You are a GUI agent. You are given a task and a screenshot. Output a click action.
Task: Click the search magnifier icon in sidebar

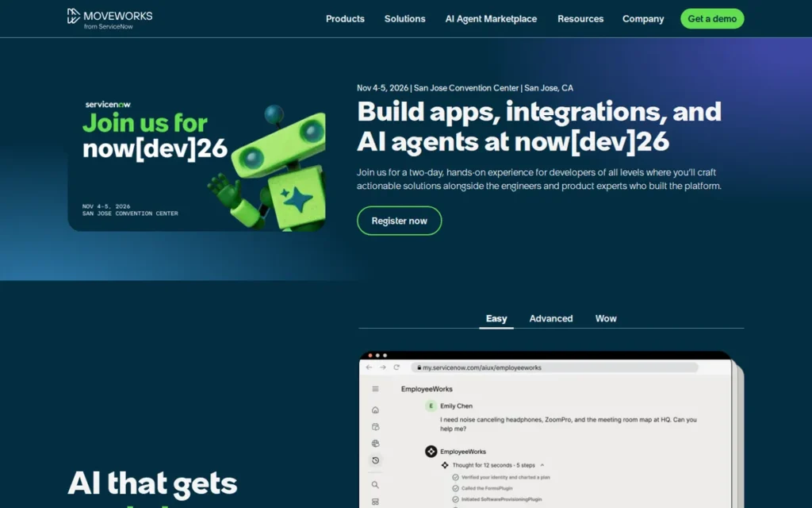(x=375, y=485)
